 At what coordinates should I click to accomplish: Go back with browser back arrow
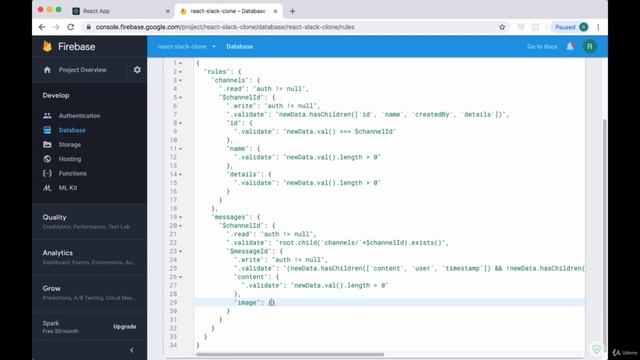tap(42, 27)
